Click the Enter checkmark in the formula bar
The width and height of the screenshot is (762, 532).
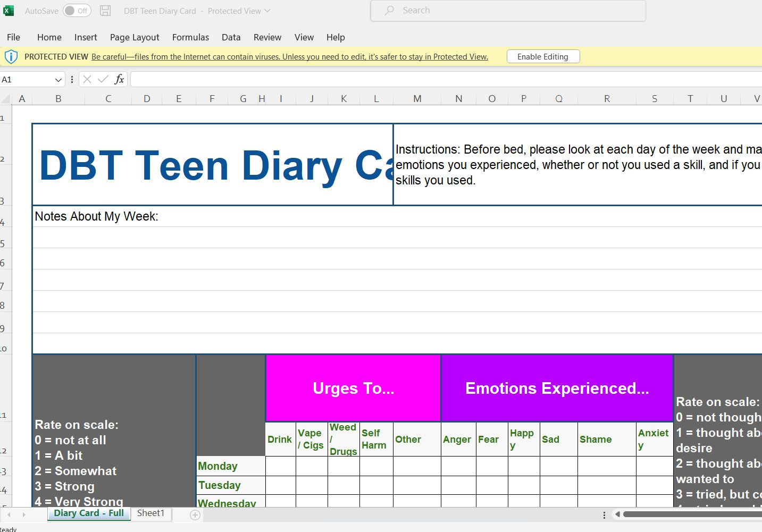(102, 79)
